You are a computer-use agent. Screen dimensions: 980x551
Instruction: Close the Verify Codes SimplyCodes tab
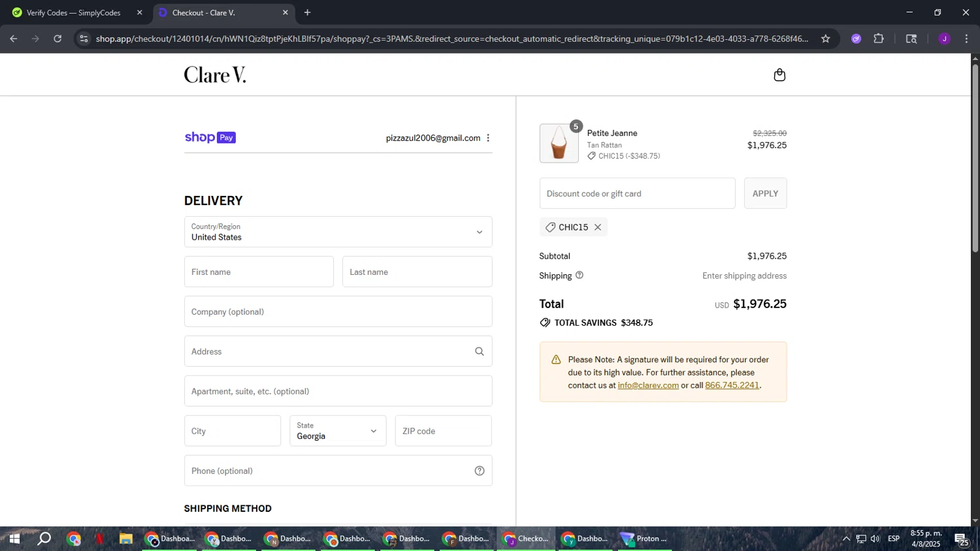pos(139,12)
